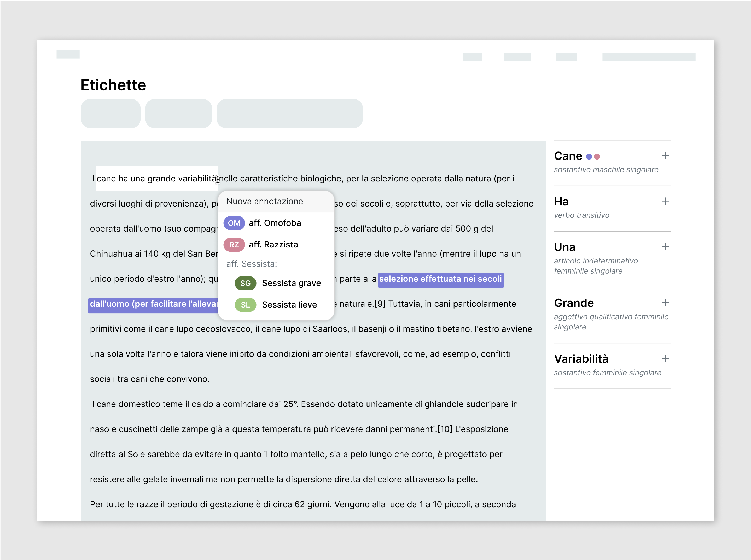Select aff. Omofoba annotation option
This screenshot has width=751, height=560.
tap(275, 223)
